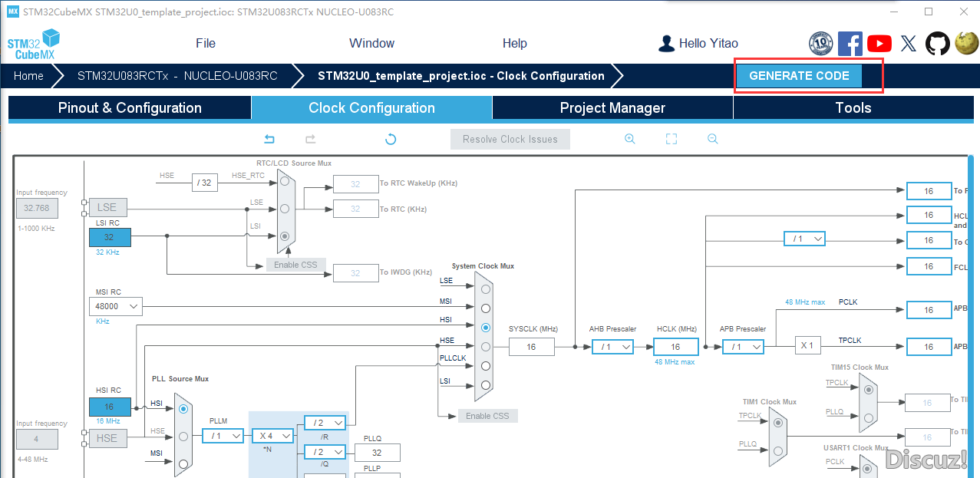The height and width of the screenshot is (478, 980).
Task: Open PLLM divider dropdown
Action: tap(223, 436)
